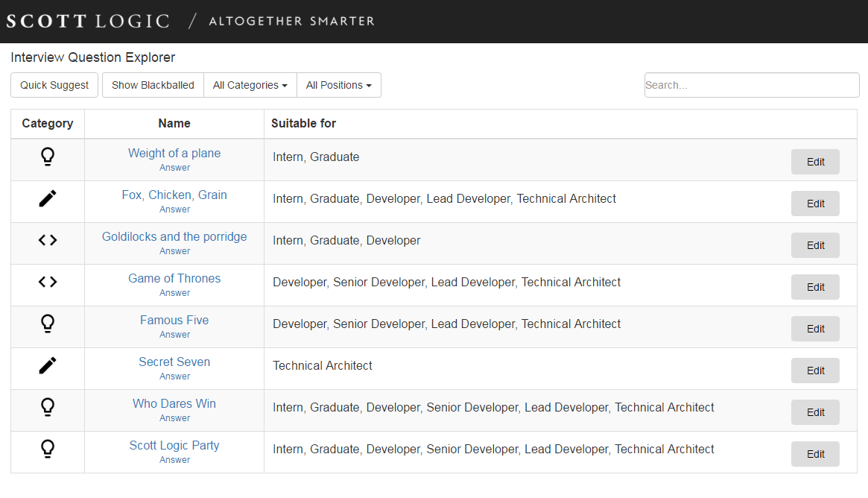This screenshot has height=498, width=868.
Task: Edit the Weight of a plane question
Action: tap(815, 162)
